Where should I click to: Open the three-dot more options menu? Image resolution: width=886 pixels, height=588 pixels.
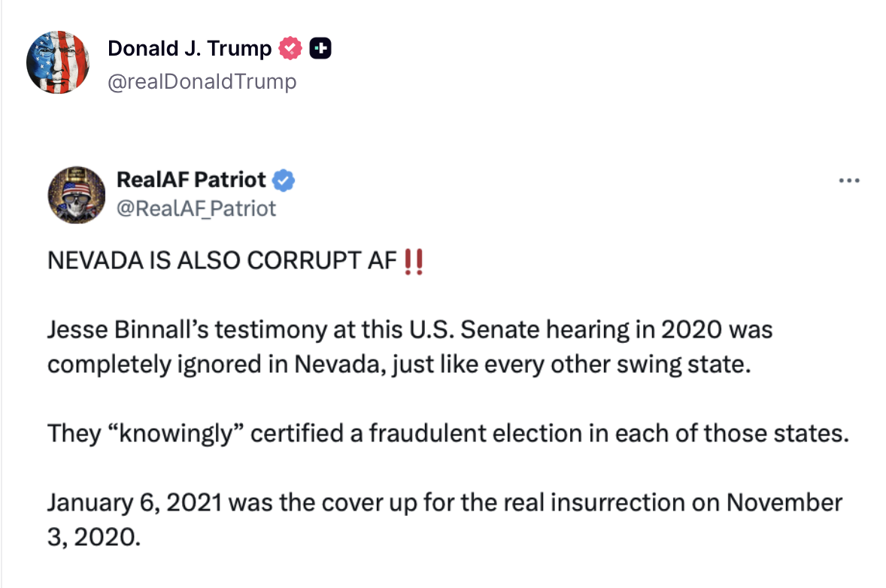(x=848, y=180)
